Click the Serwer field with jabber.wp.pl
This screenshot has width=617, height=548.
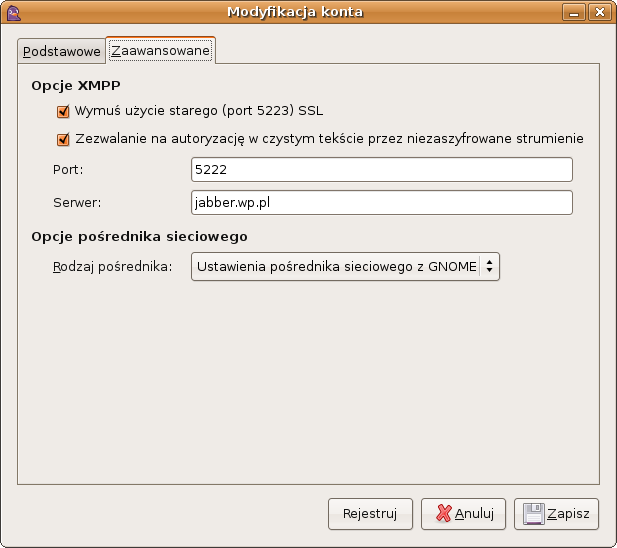[382, 203]
